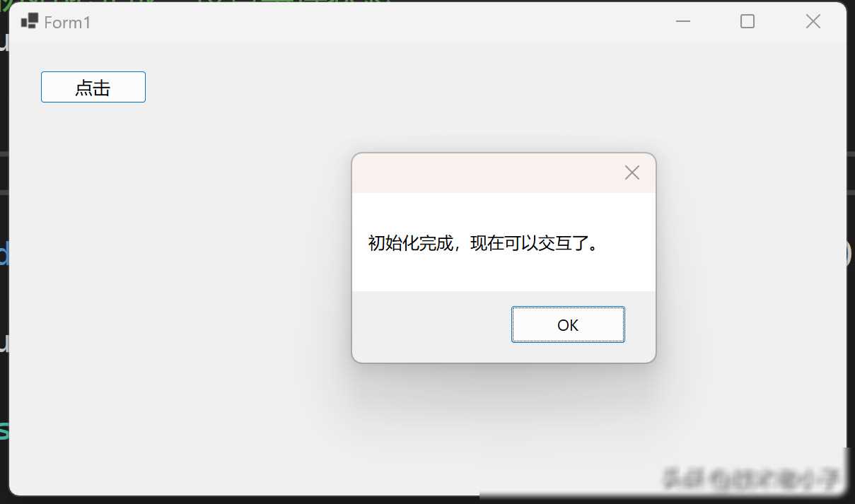
Task: Click the teal letter s behind the window's left edge
Action: pyautogui.click(x=4, y=429)
